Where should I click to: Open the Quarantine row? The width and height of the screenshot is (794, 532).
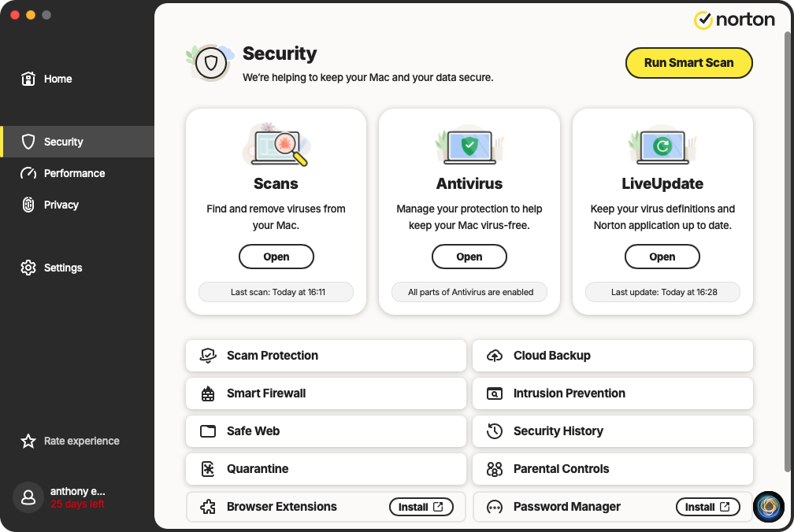pos(325,469)
